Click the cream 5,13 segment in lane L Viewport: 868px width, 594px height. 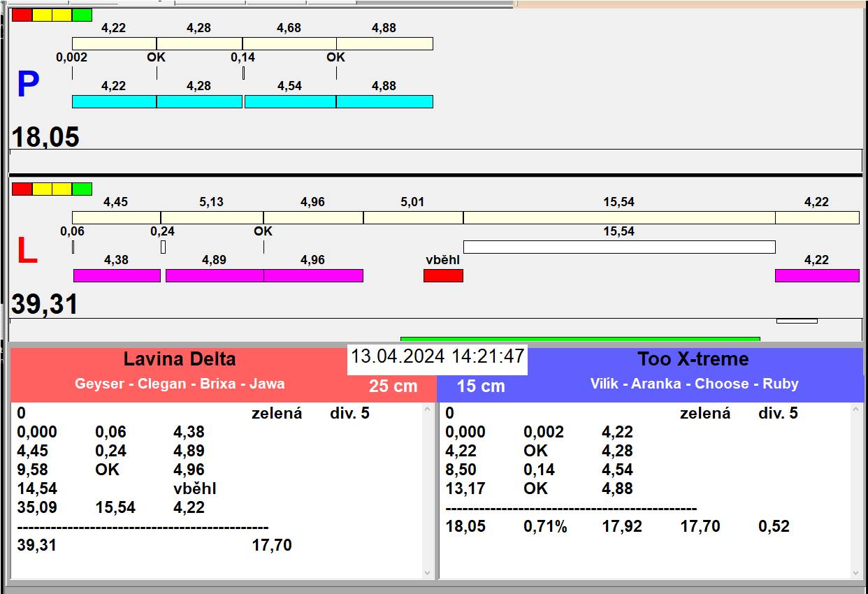[x=212, y=217]
